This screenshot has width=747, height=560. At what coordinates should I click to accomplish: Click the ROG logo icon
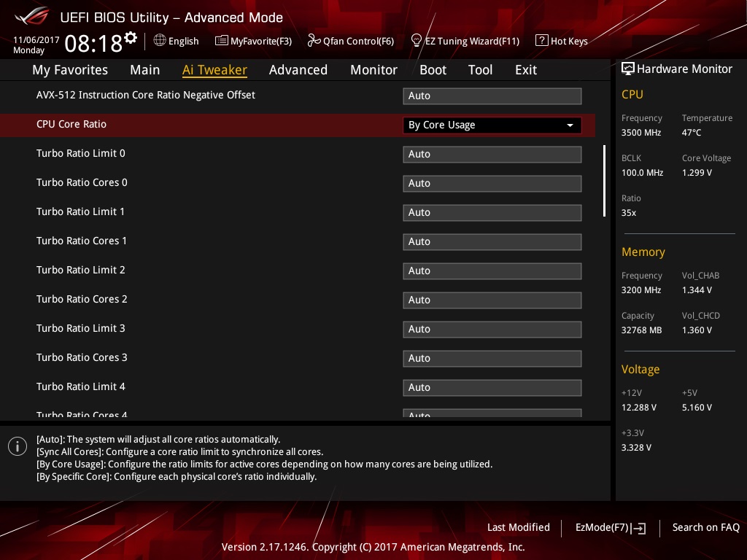tap(31, 16)
